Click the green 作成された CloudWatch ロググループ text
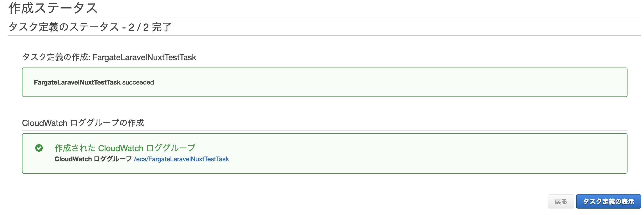This screenshot has width=644, height=215. click(x=125, y=148)
